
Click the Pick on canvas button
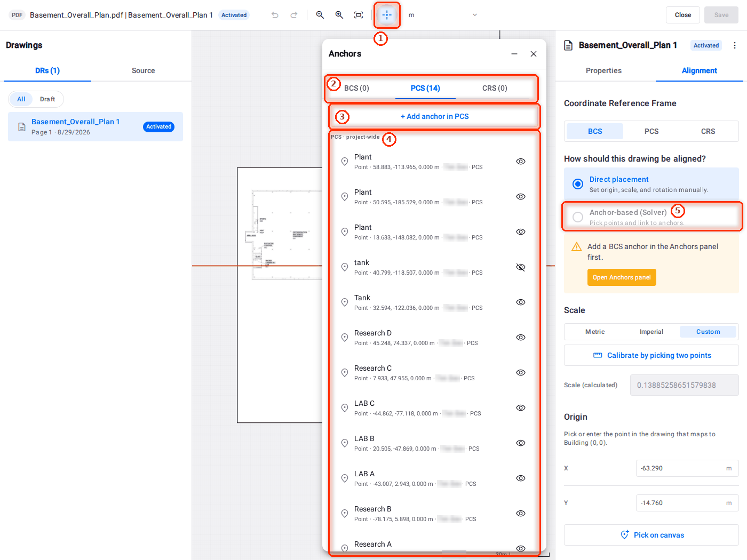pos(651,535)
